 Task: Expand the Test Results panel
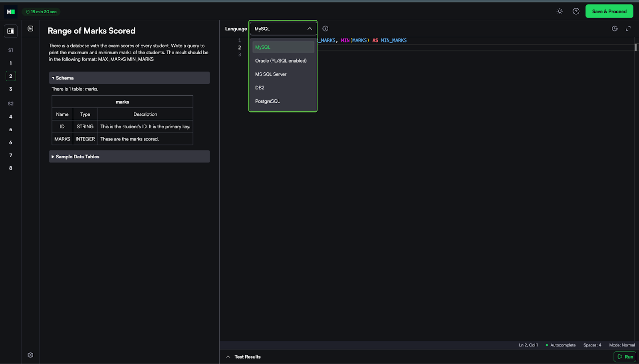pos(243,357)
